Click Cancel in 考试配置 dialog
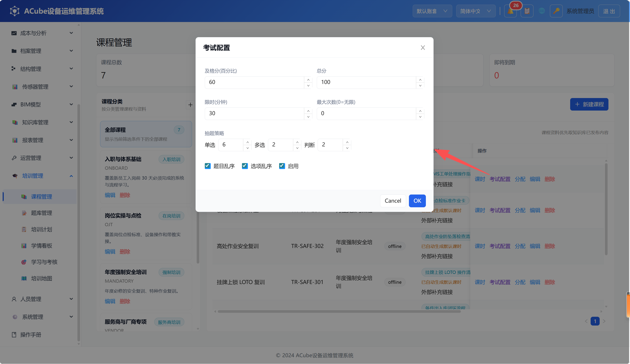Viewport: 630px width, 364px height. [x=393, y=201]
